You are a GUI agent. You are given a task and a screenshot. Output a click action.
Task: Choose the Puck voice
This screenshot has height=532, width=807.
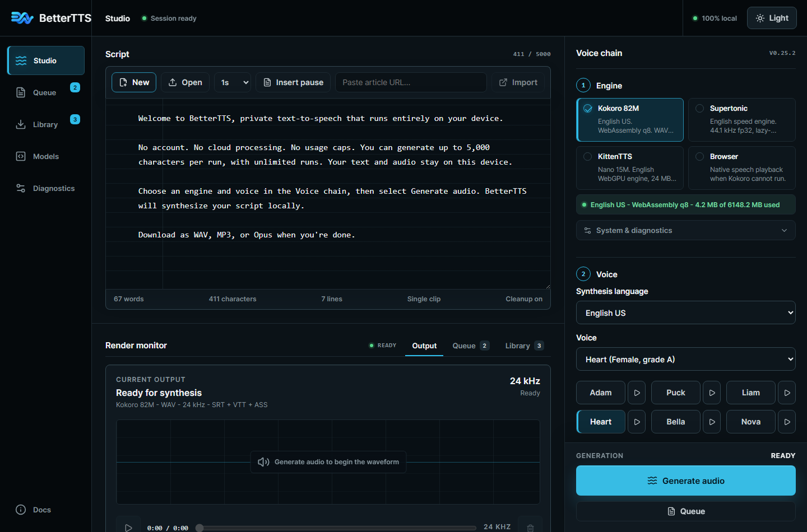(x=676, y=393)
